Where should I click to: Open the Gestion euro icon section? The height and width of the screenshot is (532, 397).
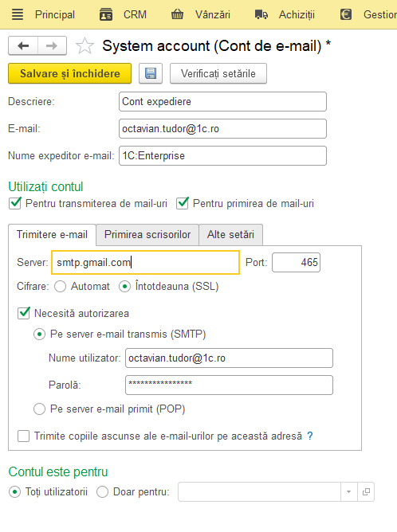tap(346, 14)
